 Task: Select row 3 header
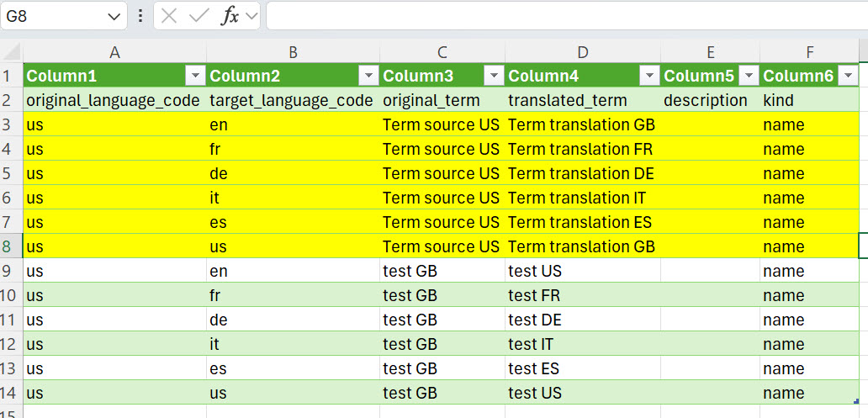pos(11,124)
